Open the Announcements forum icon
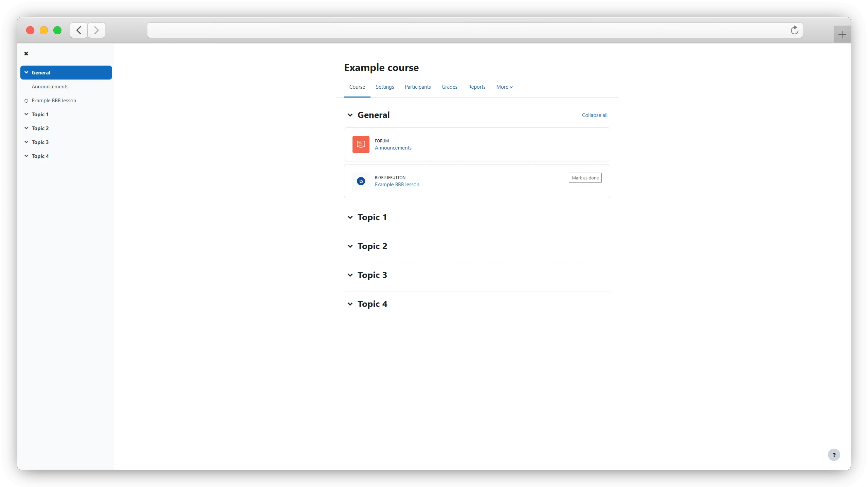Screen dimensions: 868x487 pyautogui.click(x=360, y=144)
